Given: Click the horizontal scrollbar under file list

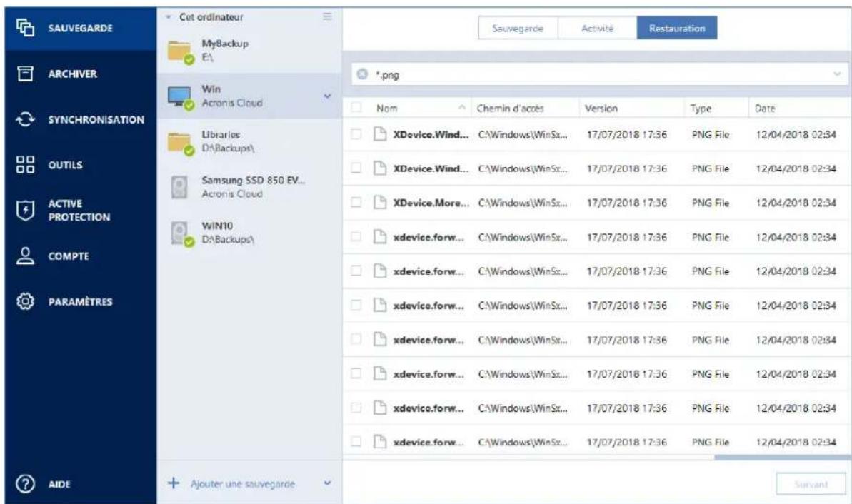Looking at the screenshot, I should coord(783,458).
